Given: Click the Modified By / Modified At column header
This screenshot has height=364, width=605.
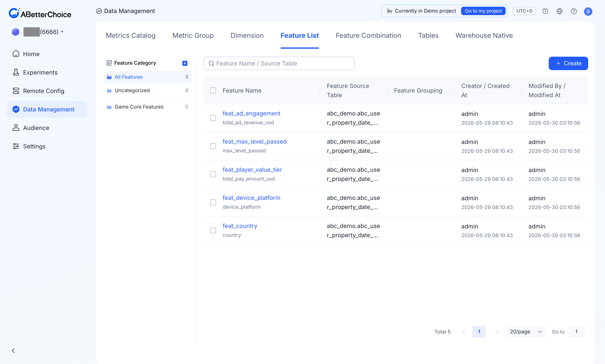Looking at the screenshot, I should tap(547, 90).
